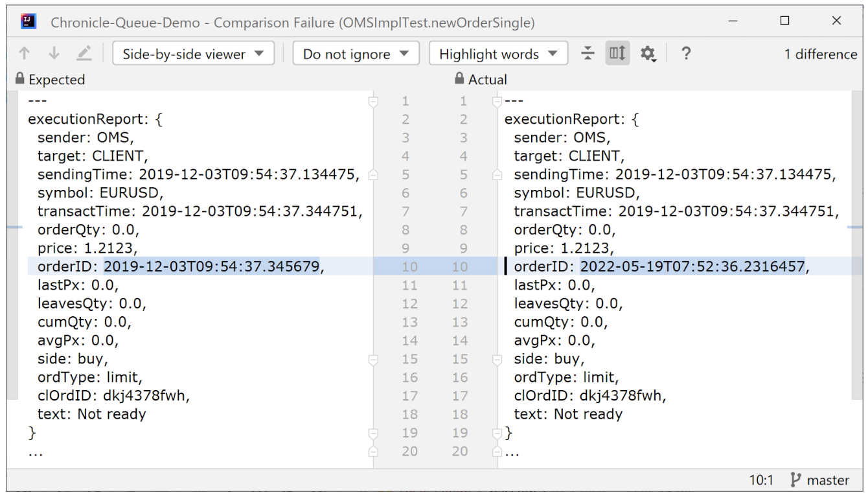Viewport: 868px width, 499px height.
Task: Click the 10:1 caret position indicator
Action: (x=761, y=480)
